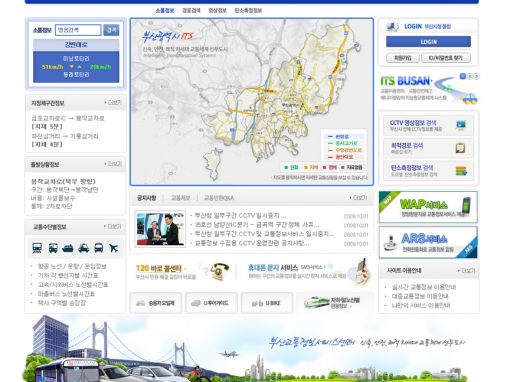
Task: Select 번영로 in the map road legend
Action: 342,137
